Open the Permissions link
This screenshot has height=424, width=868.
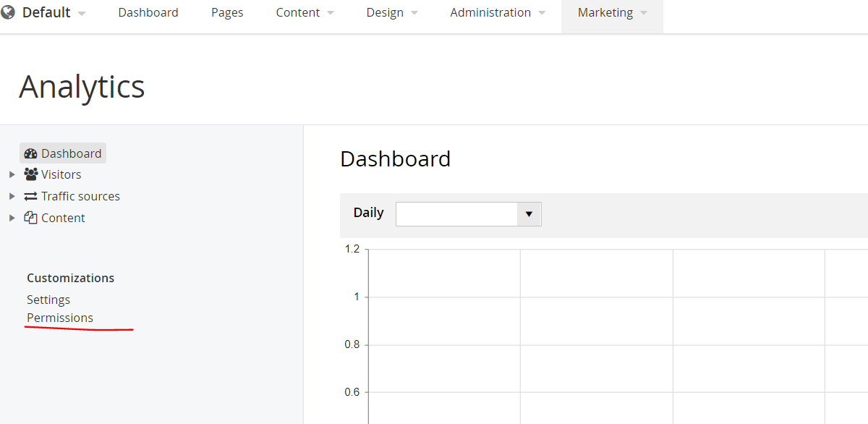pos(60,318)
